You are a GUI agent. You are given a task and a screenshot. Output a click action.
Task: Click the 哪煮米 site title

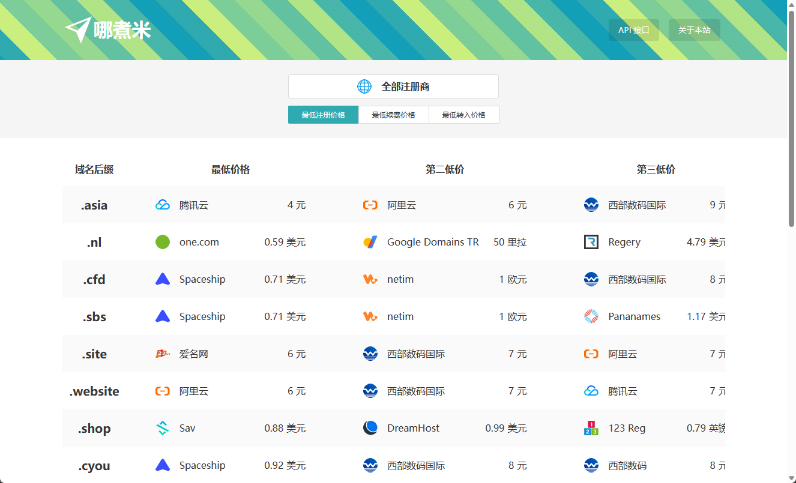(122, 30)
